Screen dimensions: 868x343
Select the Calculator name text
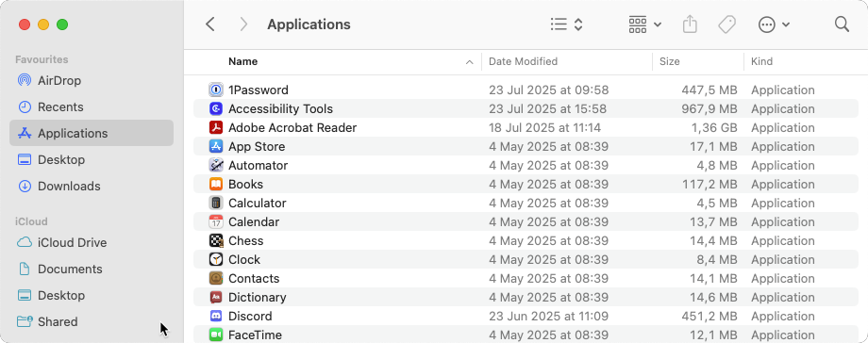click(x=258, y=203)
